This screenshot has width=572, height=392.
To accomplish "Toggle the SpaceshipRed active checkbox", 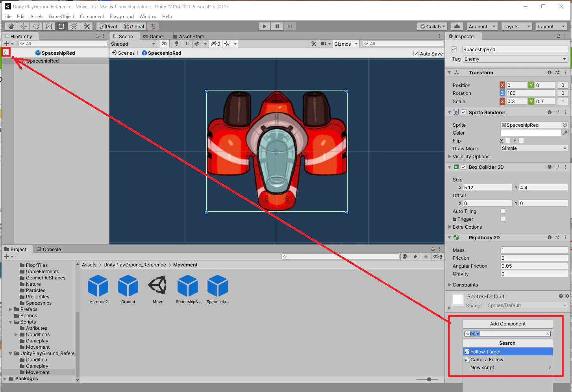I will click(454, 49).
